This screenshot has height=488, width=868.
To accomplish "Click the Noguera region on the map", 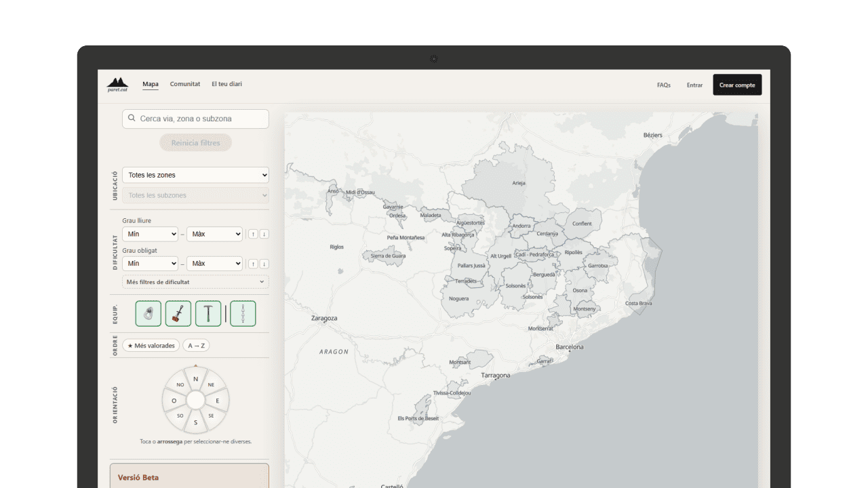I will (459, 298).
